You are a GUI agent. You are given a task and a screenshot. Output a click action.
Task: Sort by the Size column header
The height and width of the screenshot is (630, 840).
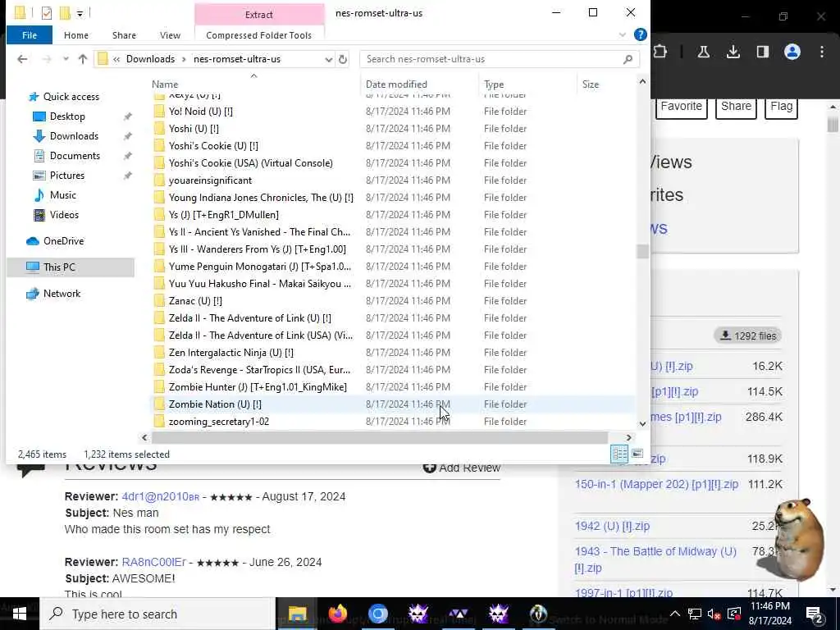591,84
